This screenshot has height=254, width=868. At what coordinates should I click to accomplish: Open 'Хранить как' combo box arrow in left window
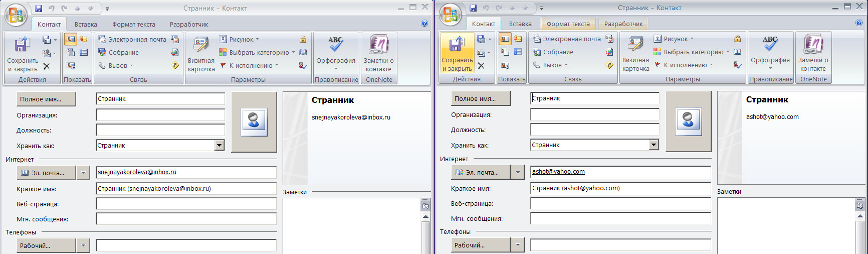[219, 146]
